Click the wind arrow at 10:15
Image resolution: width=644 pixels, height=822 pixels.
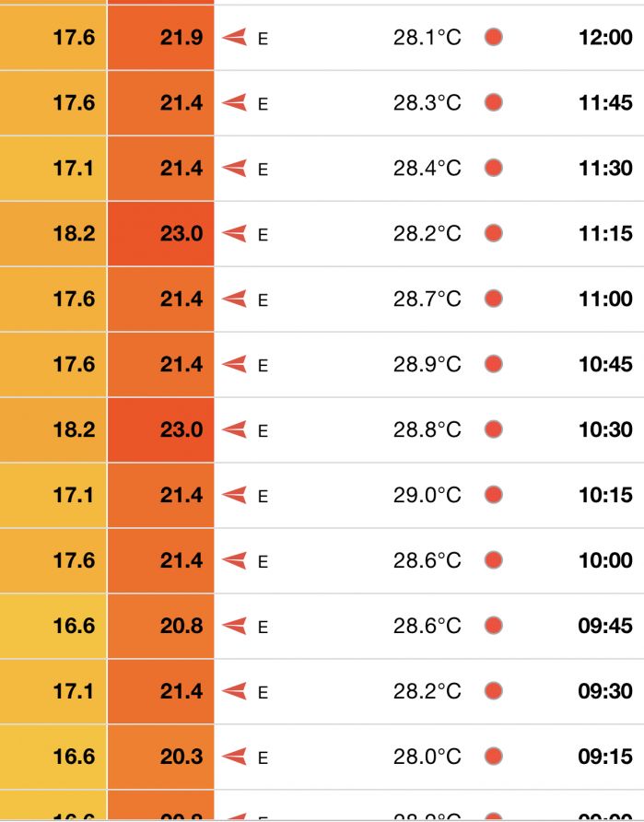234,495
